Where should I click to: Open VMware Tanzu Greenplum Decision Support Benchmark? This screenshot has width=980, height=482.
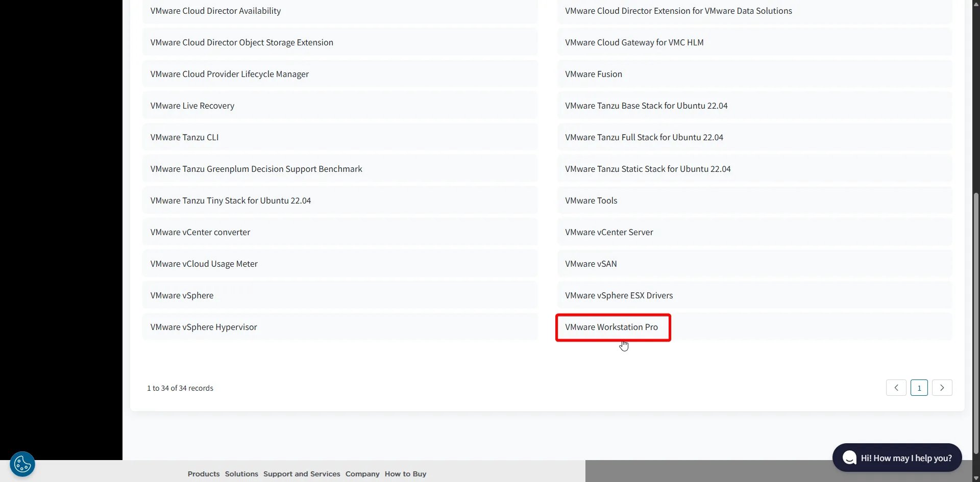click(x=340, y=169)
